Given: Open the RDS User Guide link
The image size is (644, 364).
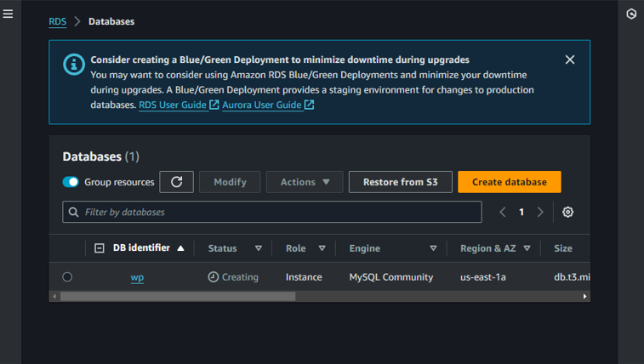Looking at the screenshot, I should click(173, 105).
